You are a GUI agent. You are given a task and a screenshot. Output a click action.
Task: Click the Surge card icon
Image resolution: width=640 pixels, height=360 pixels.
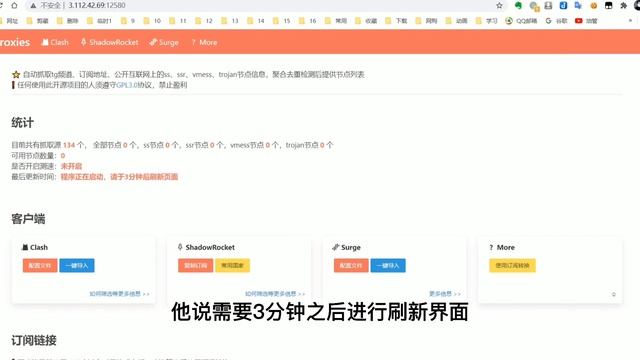[336, 247]
